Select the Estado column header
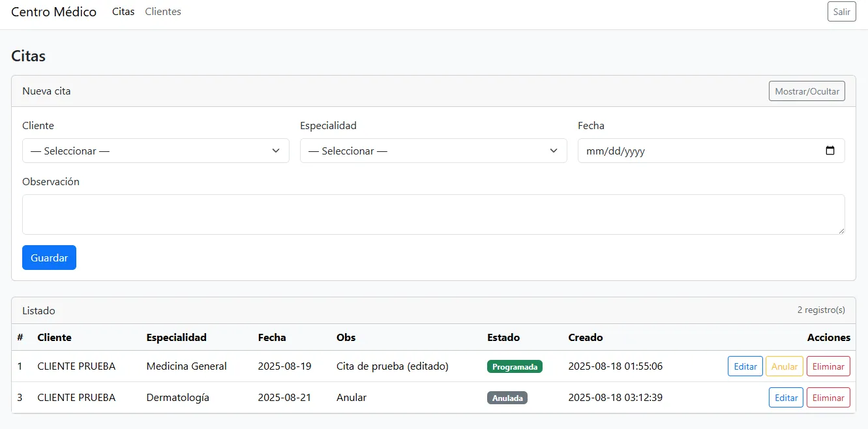The width and height of the screenshot is (868, 429). tap(503, 337)
